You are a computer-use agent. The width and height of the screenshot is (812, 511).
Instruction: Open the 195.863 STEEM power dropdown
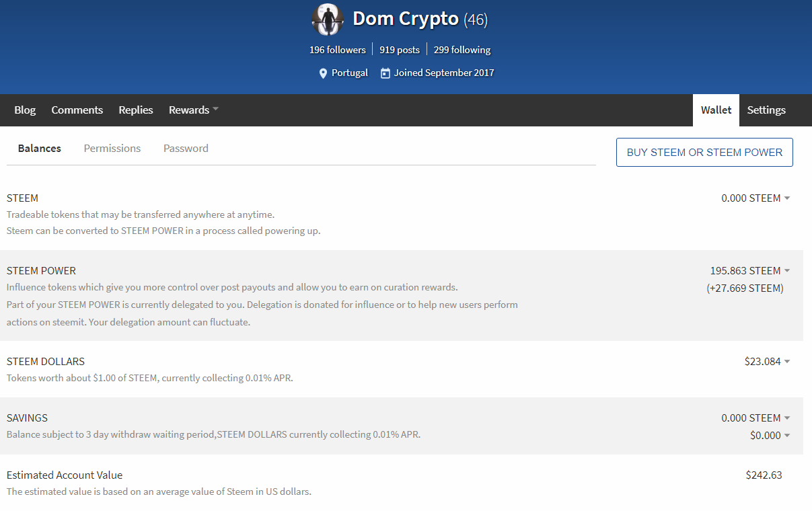(x=750, y=271)
